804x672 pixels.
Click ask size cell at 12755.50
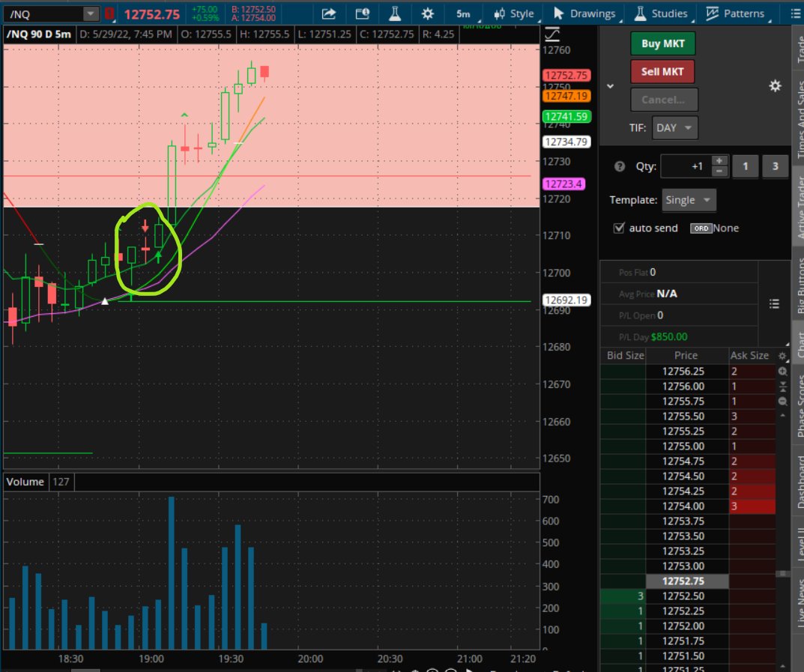[752, 417]
